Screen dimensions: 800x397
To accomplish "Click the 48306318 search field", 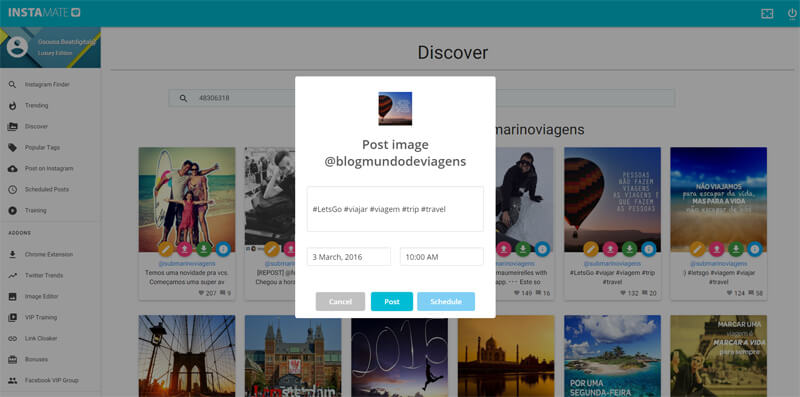I will pyautogui.click(x=421, y=98).
